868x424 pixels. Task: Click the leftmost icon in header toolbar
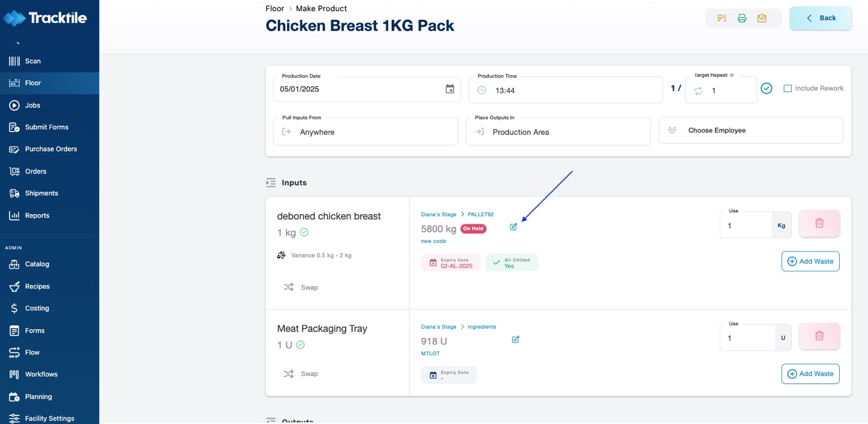pyautogui.click(x=722, y=18)
